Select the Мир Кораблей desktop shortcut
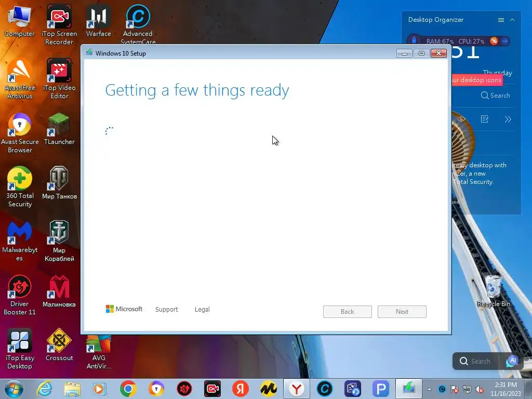 tap(59, 241)
